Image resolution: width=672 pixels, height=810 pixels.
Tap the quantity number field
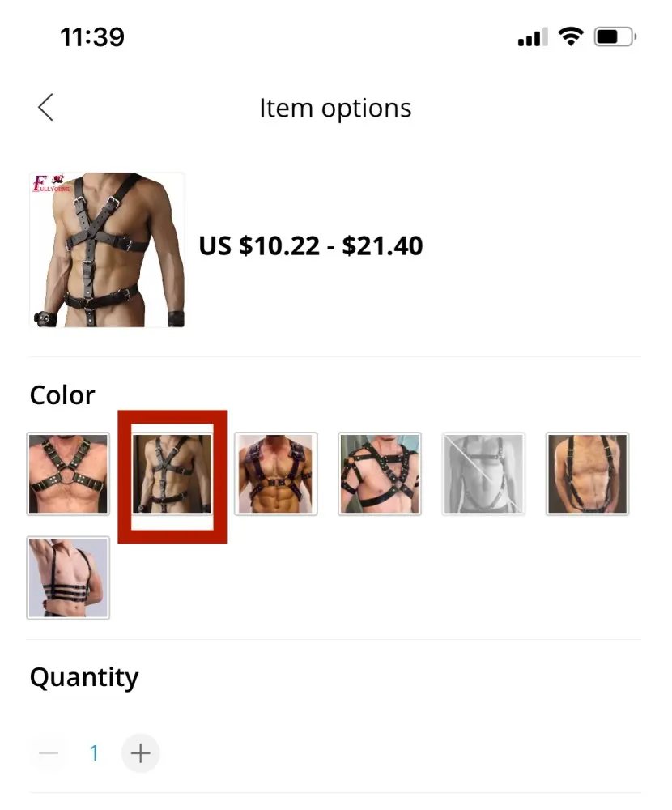point(94,753)
